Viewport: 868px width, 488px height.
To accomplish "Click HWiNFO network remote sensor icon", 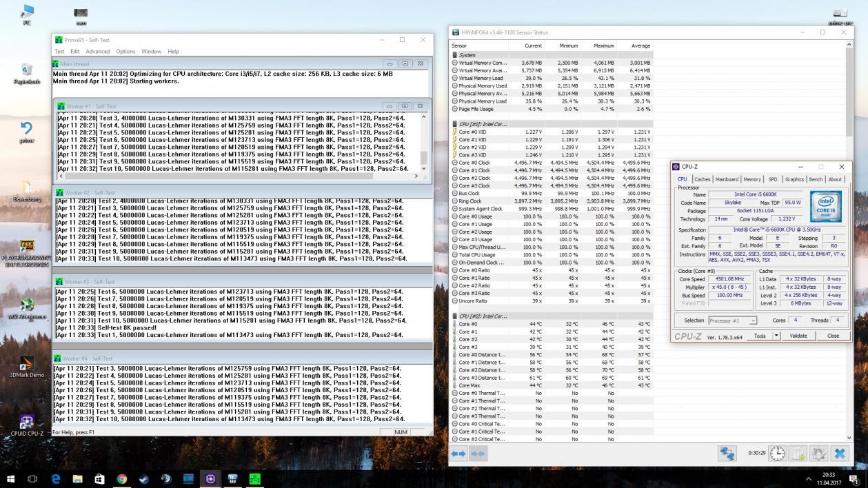I will click(x=727, y=453).
